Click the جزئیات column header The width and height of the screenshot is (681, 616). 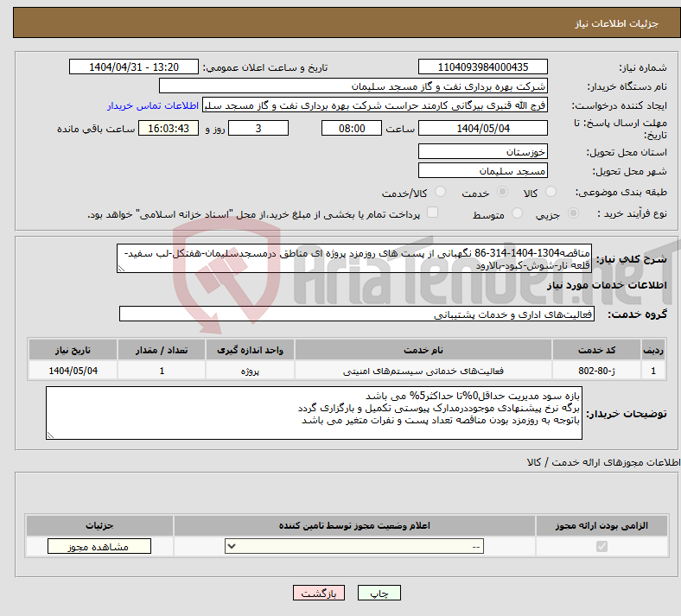[99, 525]
